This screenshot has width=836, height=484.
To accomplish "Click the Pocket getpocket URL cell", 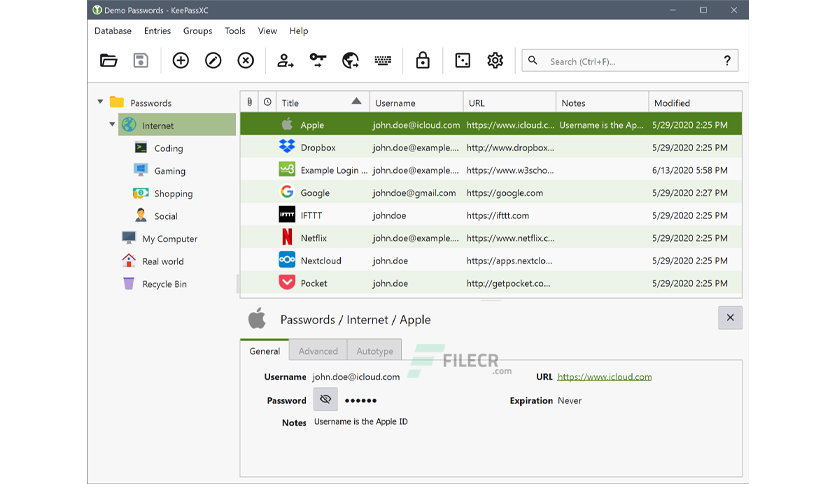I will pyautogui.click(x=508, y=283).
